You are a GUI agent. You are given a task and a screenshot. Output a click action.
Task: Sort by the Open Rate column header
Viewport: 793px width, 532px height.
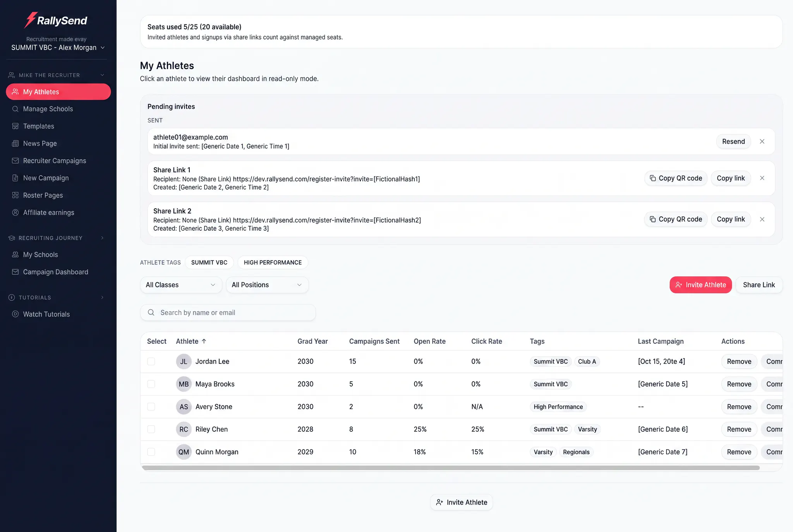tap(429, 341)
